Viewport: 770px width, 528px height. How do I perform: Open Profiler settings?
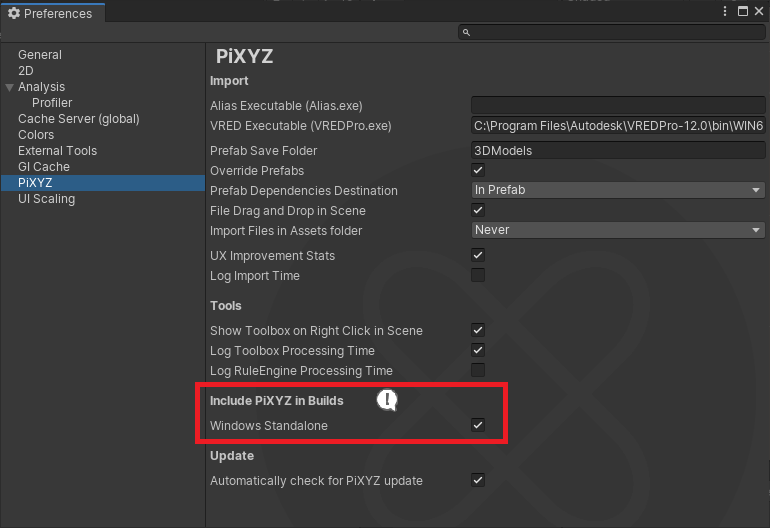point(52,103)
